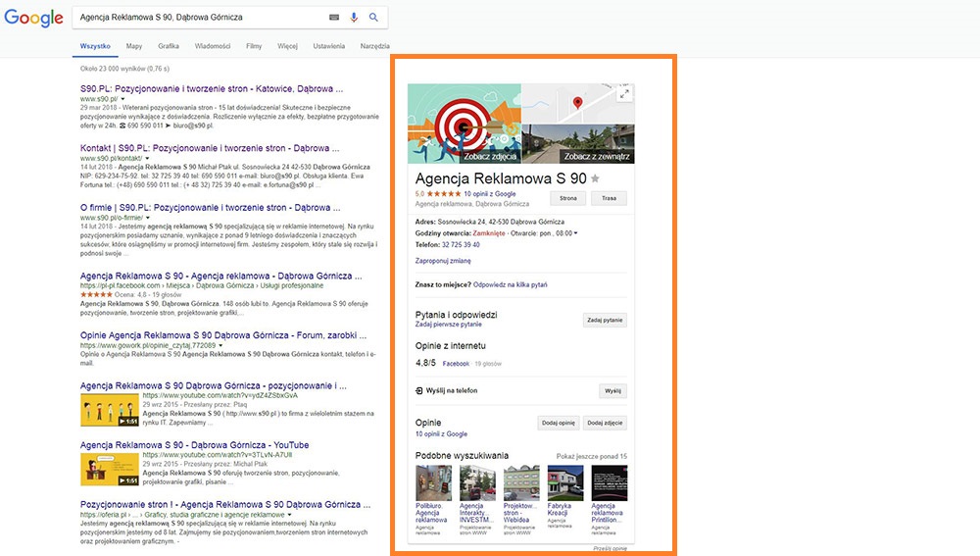Open the on-screen keyboard icon

click(x=334, y=18)
